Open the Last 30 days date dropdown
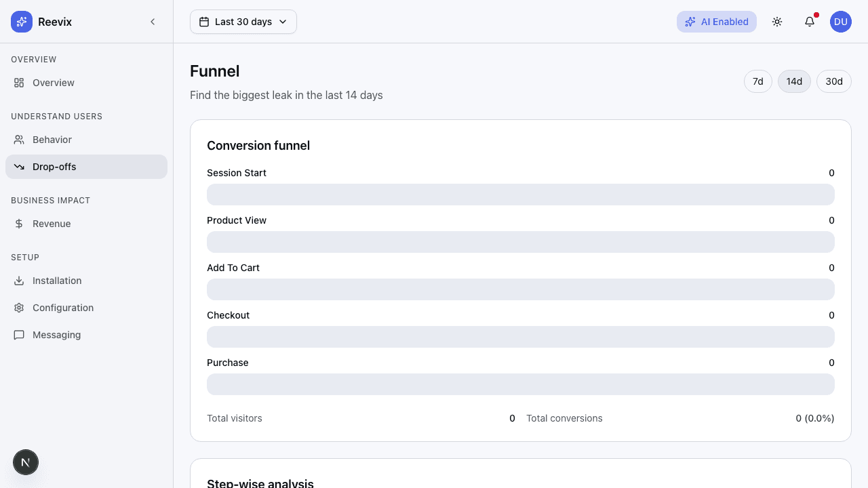The height and width of the screenshot is (488, 868). pyautogui.click(x=243, y=22)
